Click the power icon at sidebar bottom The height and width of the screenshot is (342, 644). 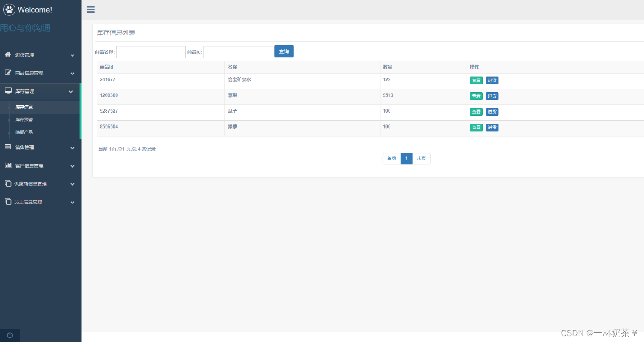10,335
